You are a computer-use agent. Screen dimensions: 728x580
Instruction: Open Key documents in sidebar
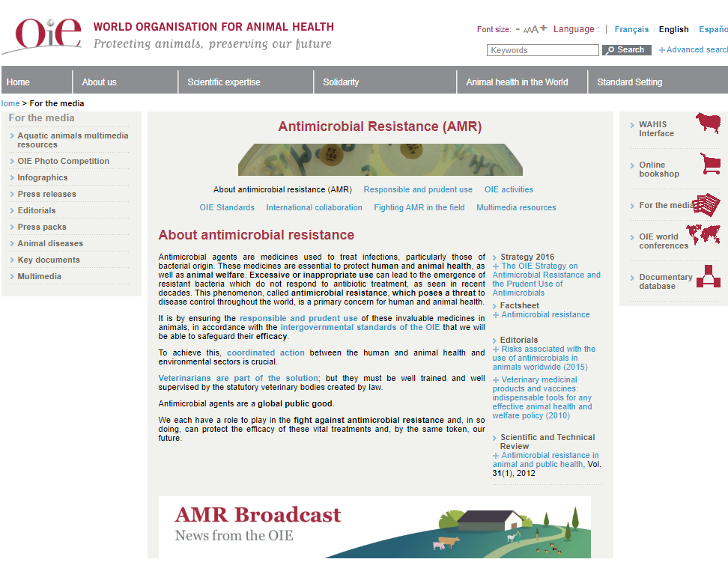(x=48, y=260)
